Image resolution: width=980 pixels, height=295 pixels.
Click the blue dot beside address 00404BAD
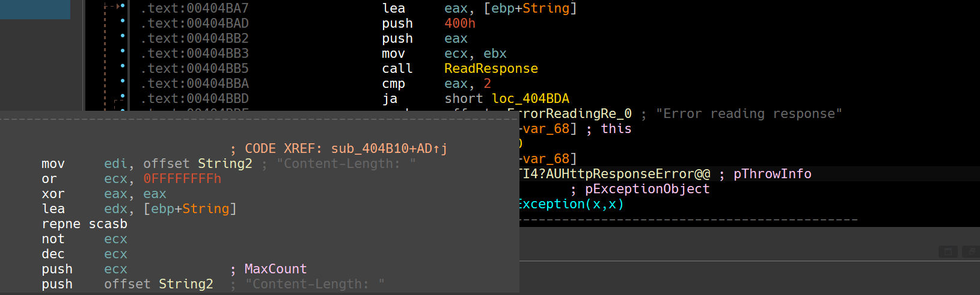(123, 21)
